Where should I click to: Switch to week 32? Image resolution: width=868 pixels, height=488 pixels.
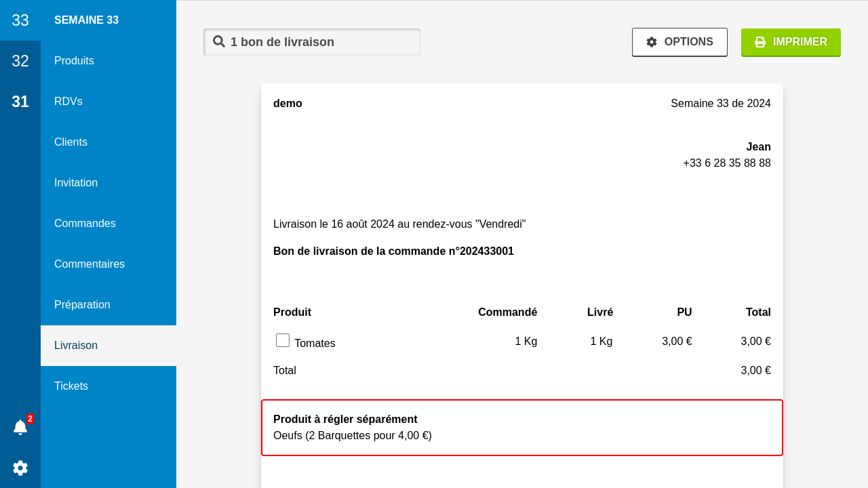(x=20, y=61)
